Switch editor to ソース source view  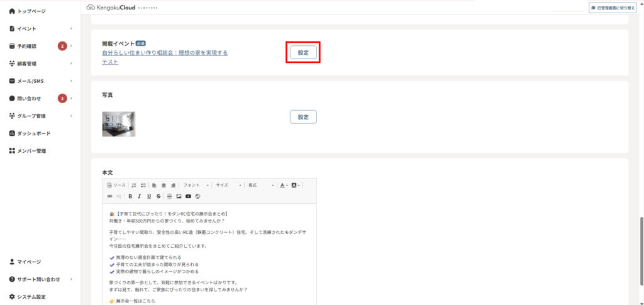(116, 186)
